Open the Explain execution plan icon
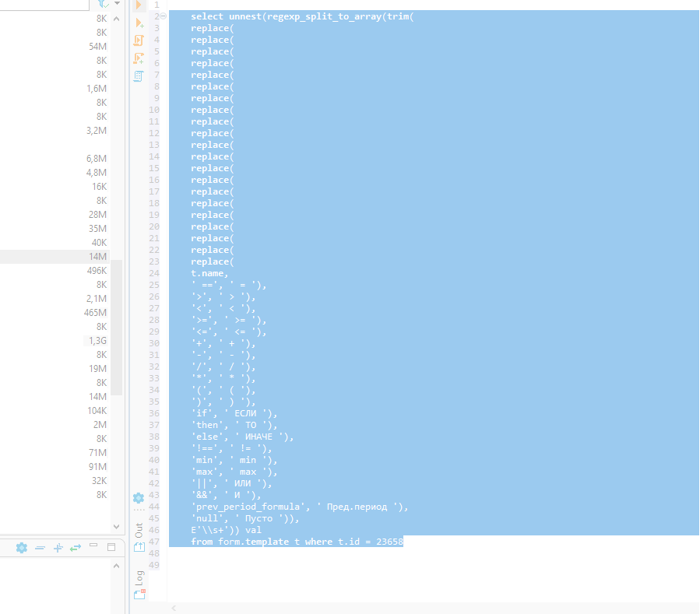 click(x=139, y=76)
